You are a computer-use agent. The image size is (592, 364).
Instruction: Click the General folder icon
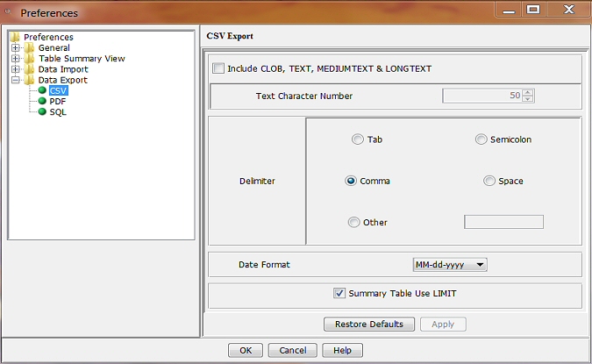click(x=29, y=48)
